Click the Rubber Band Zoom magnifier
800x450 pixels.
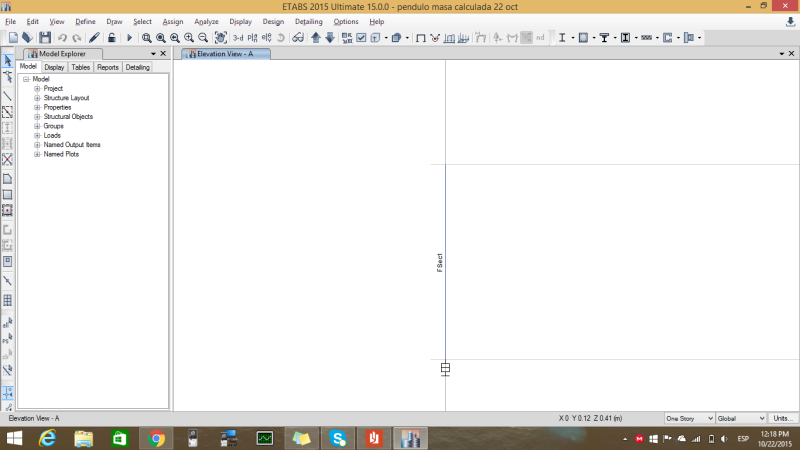click(146, 38)
